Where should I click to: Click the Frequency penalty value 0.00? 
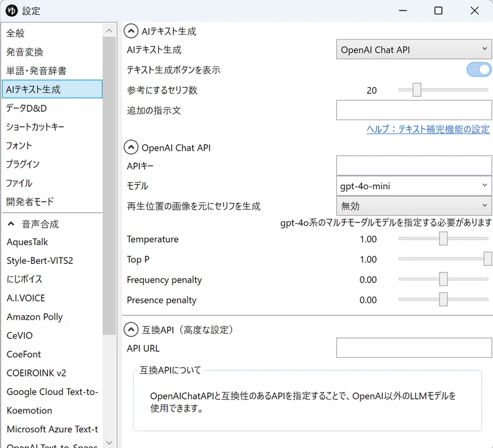[368, 279]
